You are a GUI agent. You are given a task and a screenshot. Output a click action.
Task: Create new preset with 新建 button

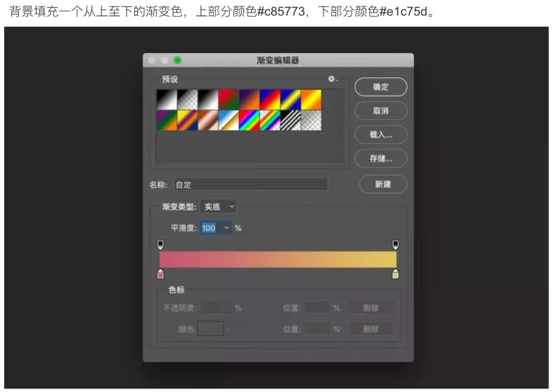point(383,184)
